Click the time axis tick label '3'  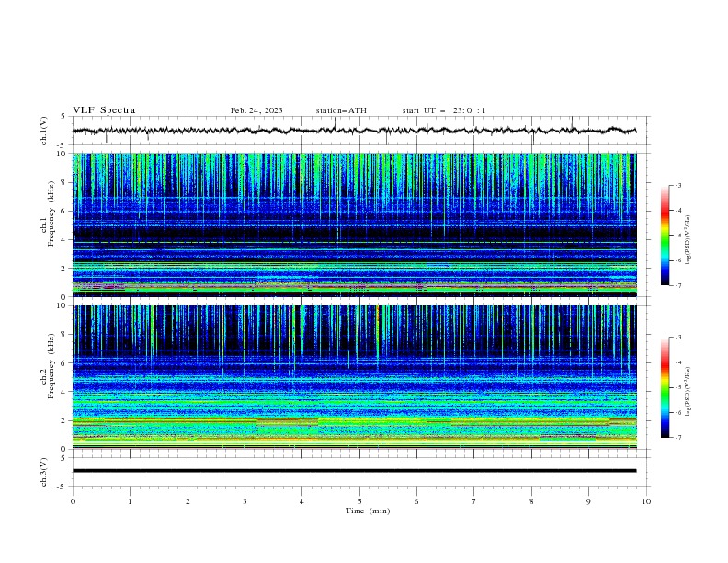(245, 501)
